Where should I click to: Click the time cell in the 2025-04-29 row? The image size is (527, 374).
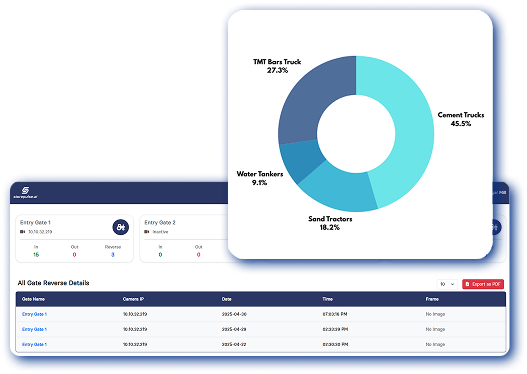coord(335,329)
